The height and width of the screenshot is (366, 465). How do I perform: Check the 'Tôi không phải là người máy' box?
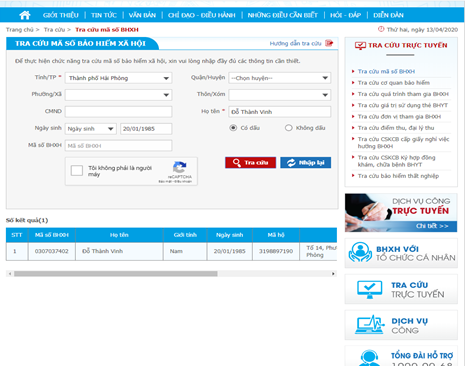(x=77, y=170)
